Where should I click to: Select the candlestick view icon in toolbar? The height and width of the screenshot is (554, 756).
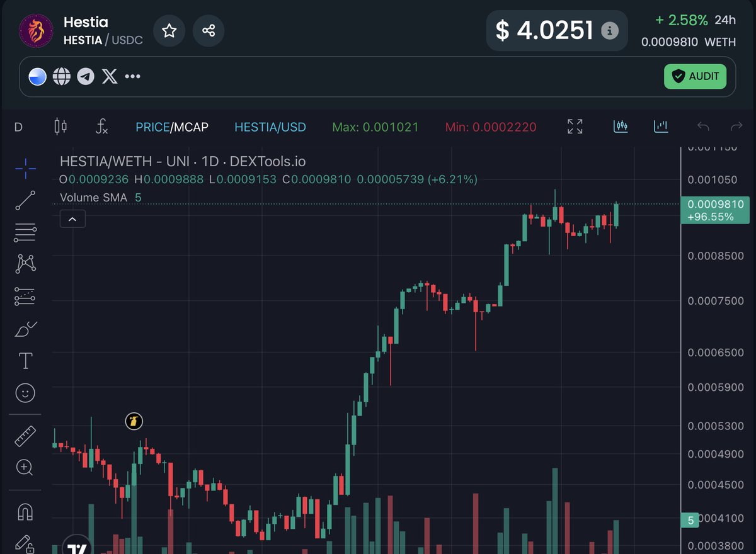coord(621,127)
